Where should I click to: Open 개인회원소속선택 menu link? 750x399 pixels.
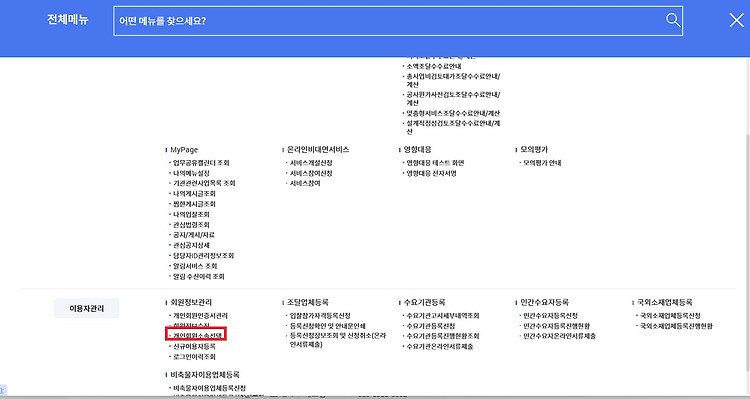pyautogui.click(x=198, y=336)
